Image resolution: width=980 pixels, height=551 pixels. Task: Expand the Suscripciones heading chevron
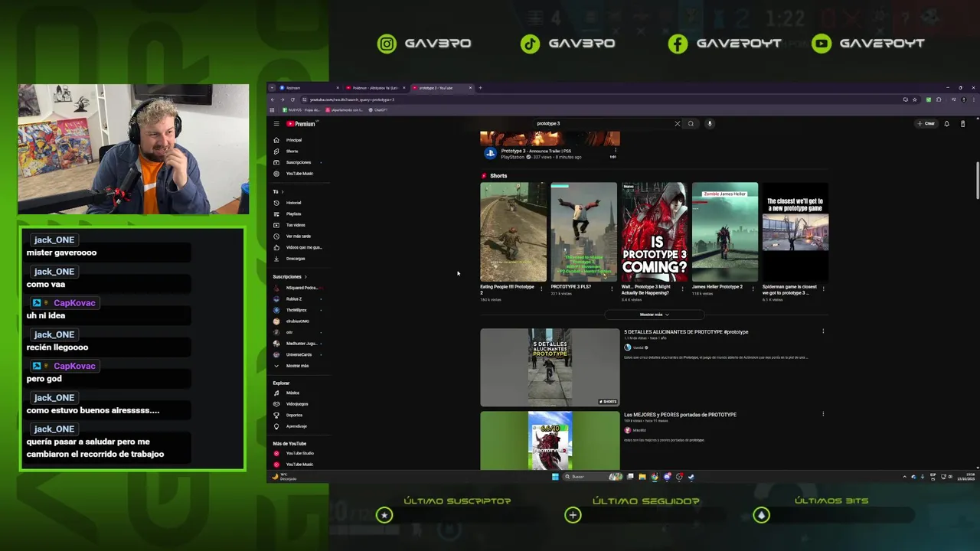[305, 276]
